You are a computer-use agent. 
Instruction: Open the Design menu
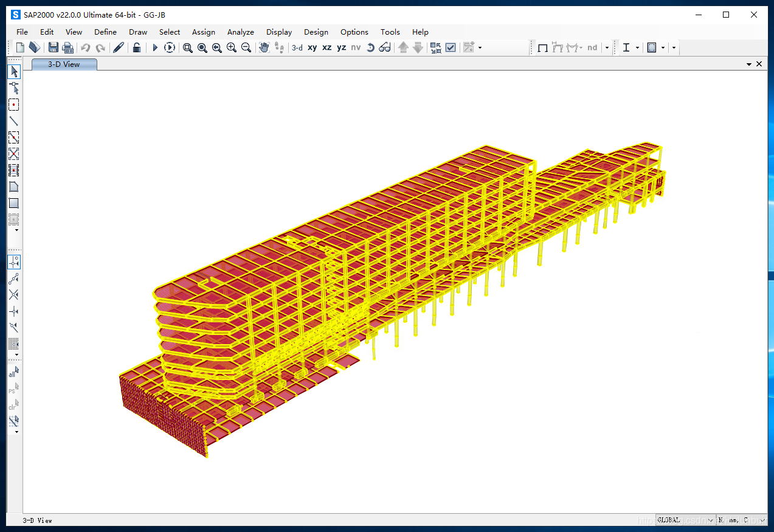coord(316,32)
